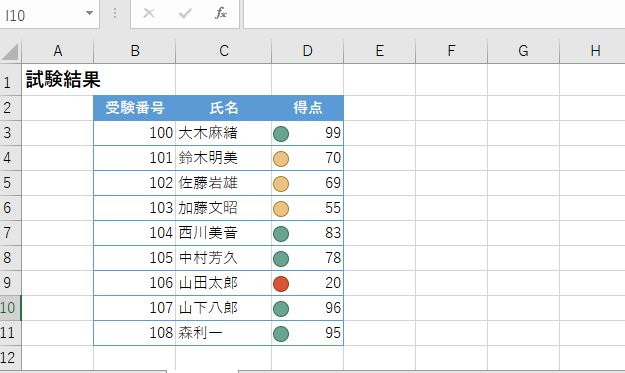
Task: Select column D header
Action: [307, 51]
